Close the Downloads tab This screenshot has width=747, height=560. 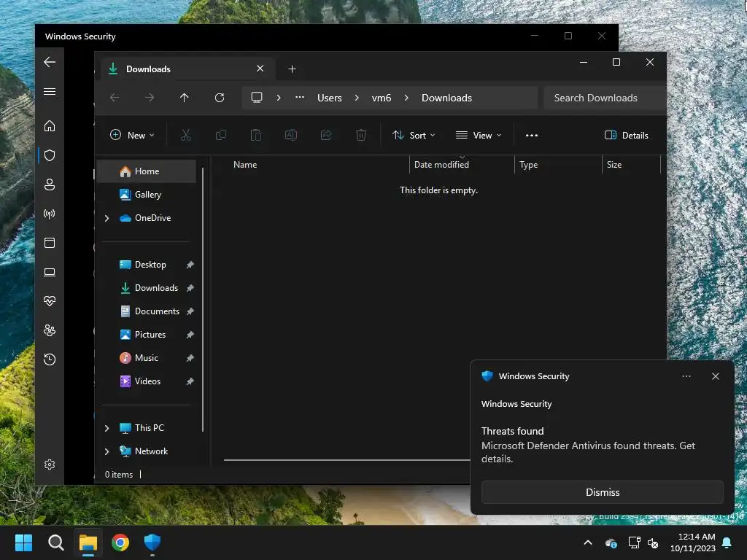click(260, 69)
